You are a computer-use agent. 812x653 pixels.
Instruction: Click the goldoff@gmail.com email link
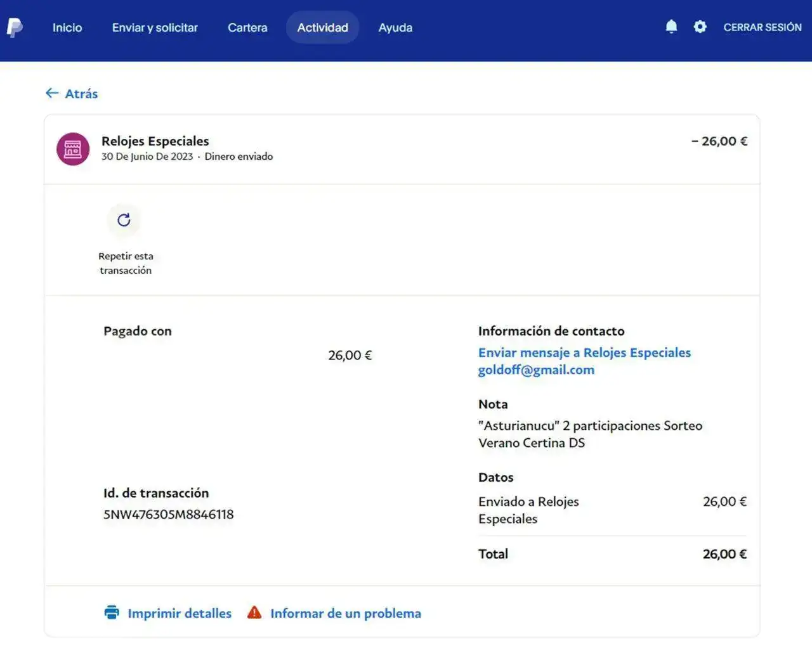[536, 370]
